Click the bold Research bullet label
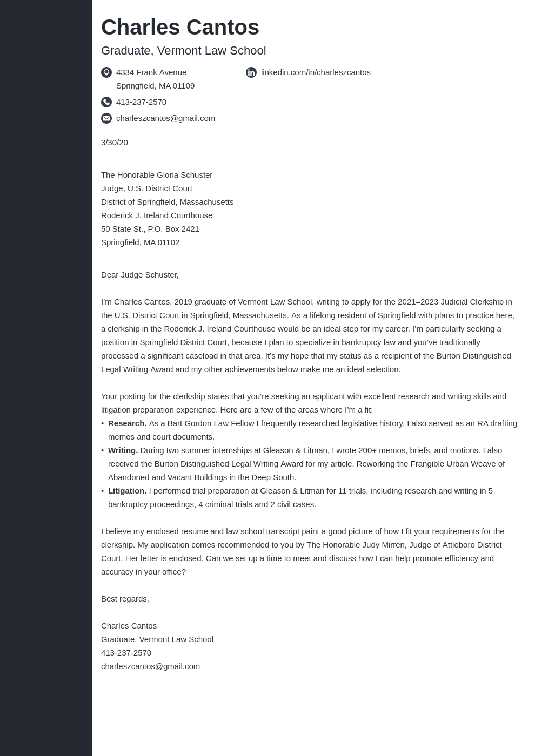 click(x=128, y=423)
